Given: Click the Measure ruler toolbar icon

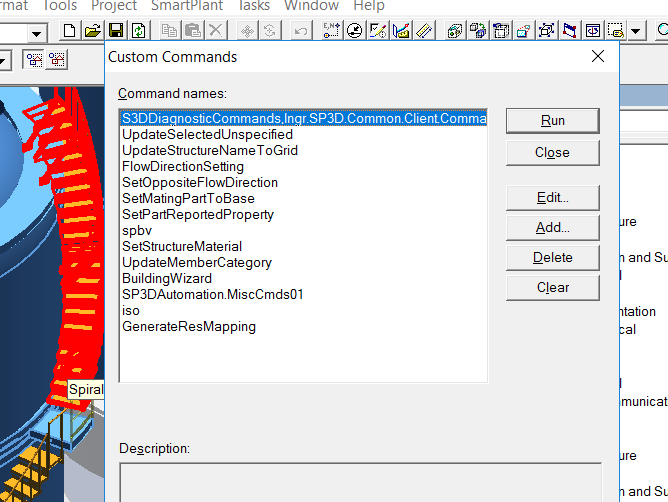Looking at the screenshot, I should pyautogui.click(x=401, y=31).
